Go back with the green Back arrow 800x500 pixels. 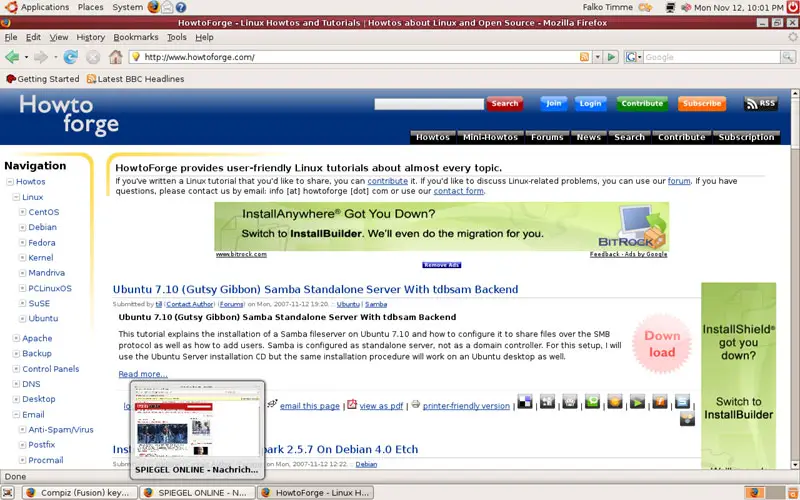[x=12, y=57]
